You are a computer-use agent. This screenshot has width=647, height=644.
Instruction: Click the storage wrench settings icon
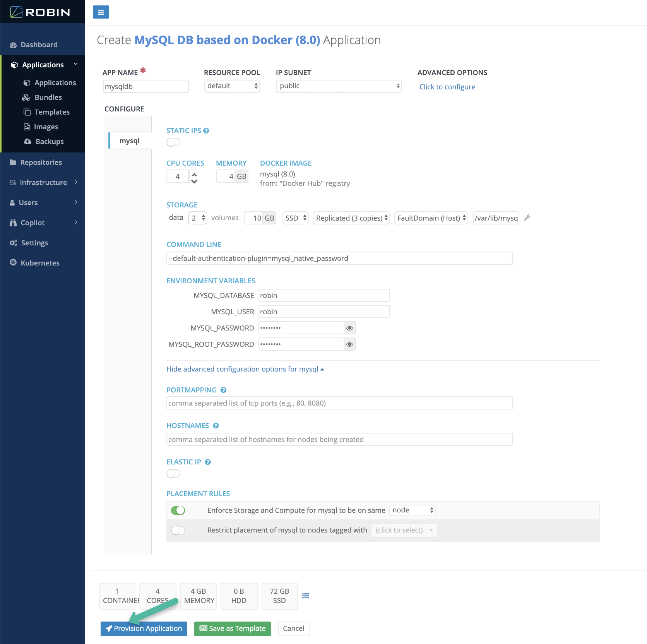pyautogui.click(x=527, y=218)
